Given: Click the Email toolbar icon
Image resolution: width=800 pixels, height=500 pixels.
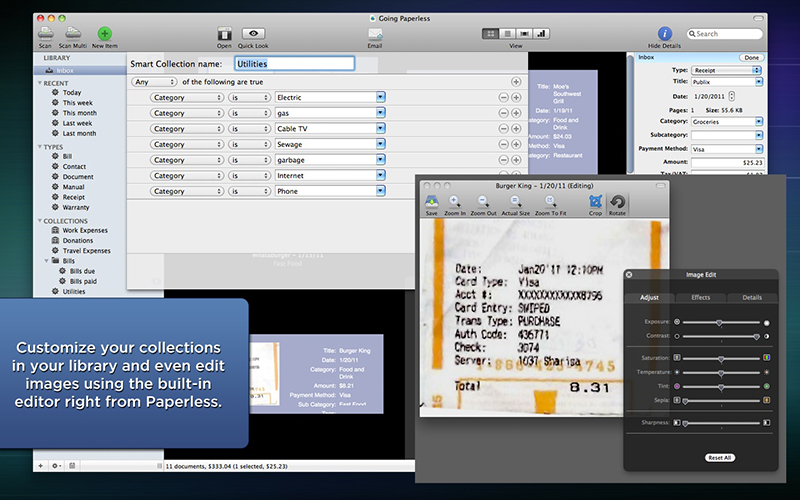Looking at the screenshot, I should click(375, 34).
